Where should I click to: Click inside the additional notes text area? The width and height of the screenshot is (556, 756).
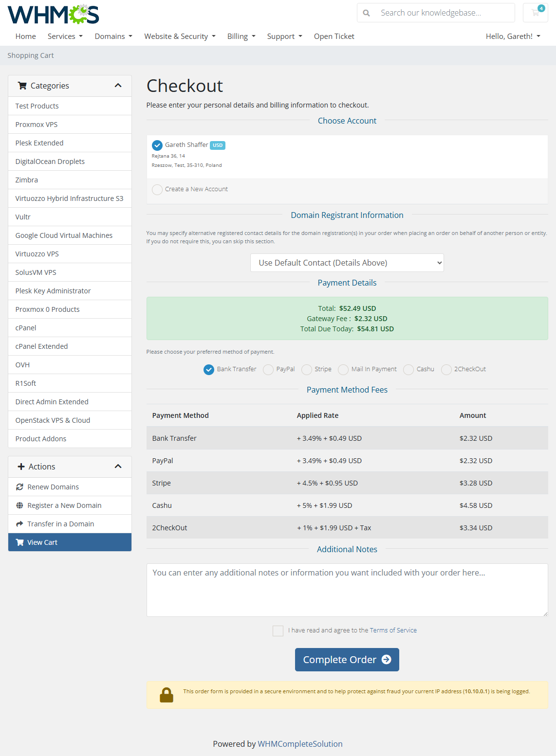coord(347,590)
